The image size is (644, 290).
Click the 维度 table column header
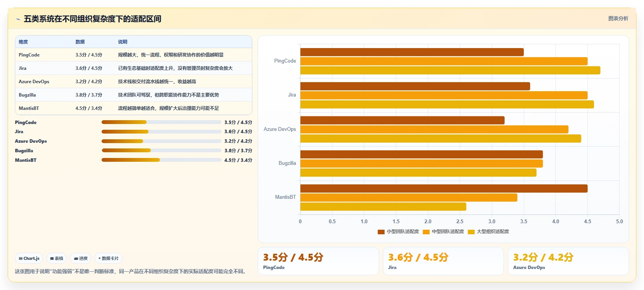[x=23, y=42]
